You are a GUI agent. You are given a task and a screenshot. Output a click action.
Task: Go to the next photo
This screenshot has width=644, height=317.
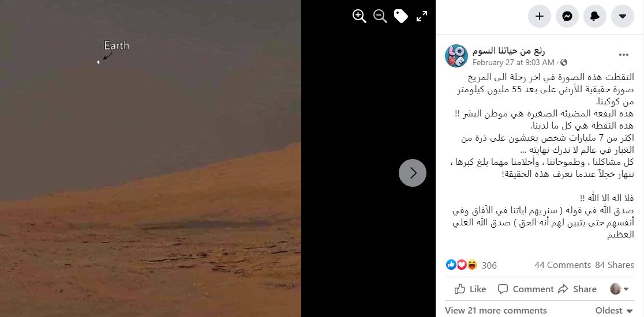413,173
